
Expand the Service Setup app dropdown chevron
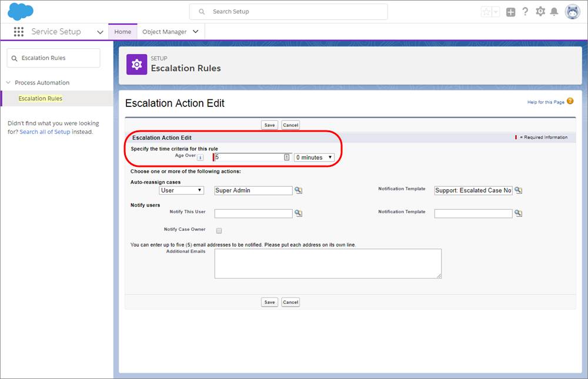tap(100, 32)
